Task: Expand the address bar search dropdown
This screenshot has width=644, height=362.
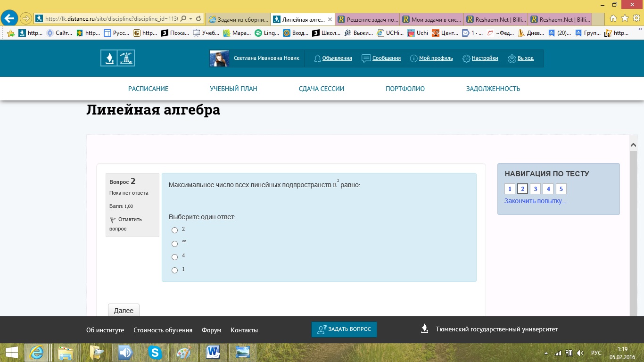Action: click(190, 19)
